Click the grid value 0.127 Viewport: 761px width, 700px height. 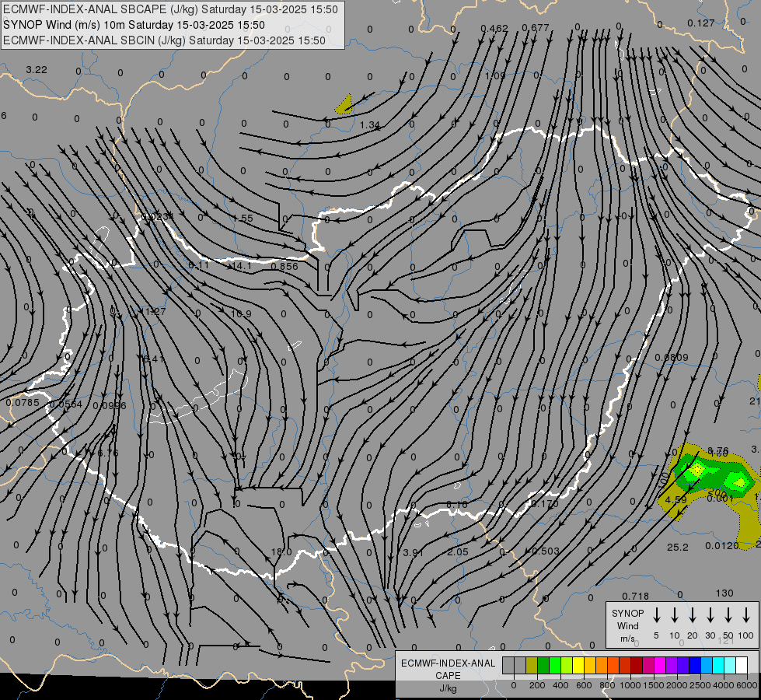click(701, 23)
